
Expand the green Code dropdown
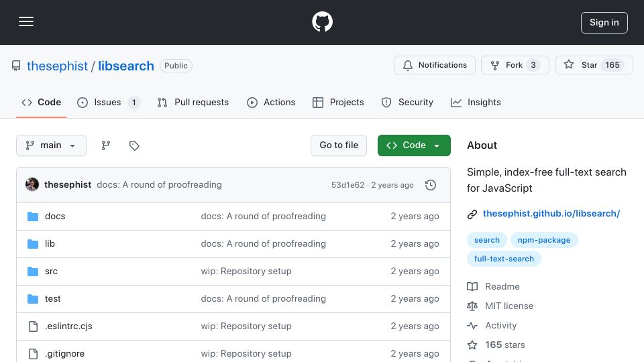pos(414,145)
